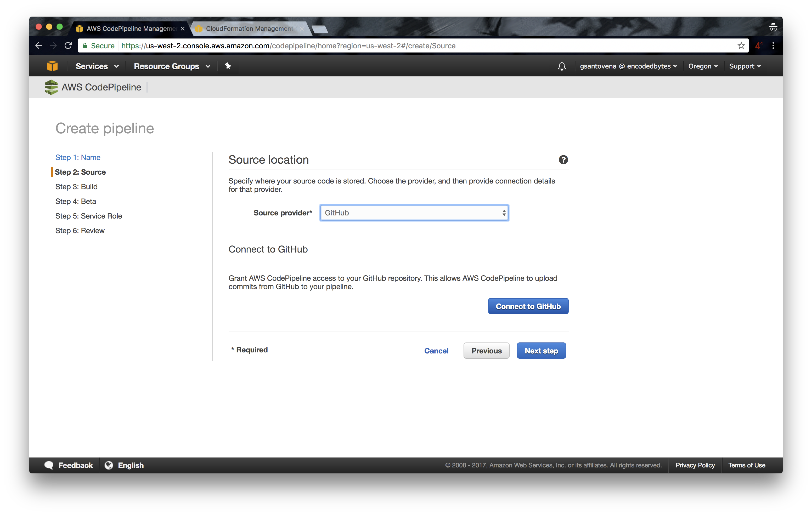Viewport: 812px width, 515px height.
Task: Click the Next step button
Action: click(541, 351)
